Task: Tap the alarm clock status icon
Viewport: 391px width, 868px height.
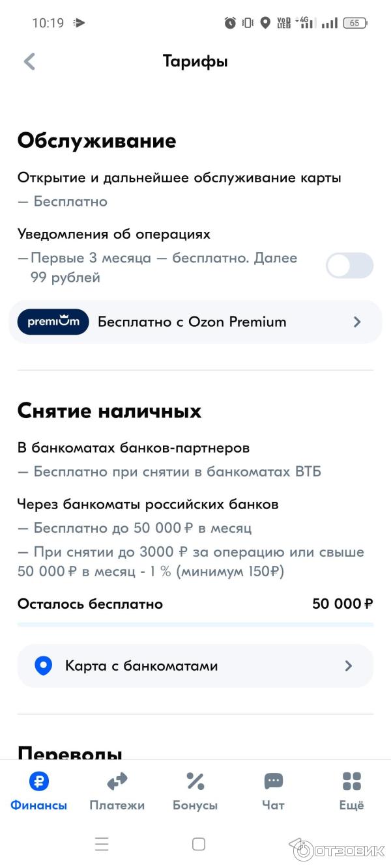Action: [230, 23]
